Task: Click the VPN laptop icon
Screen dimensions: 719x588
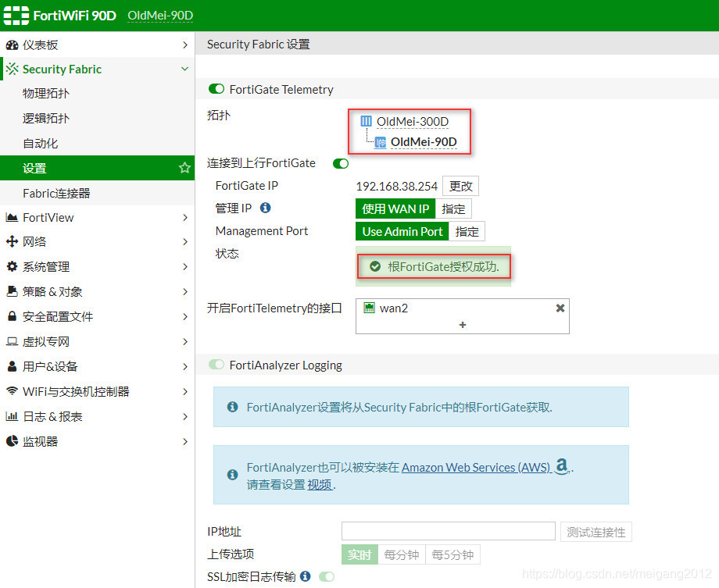Action: coord(12,341)
